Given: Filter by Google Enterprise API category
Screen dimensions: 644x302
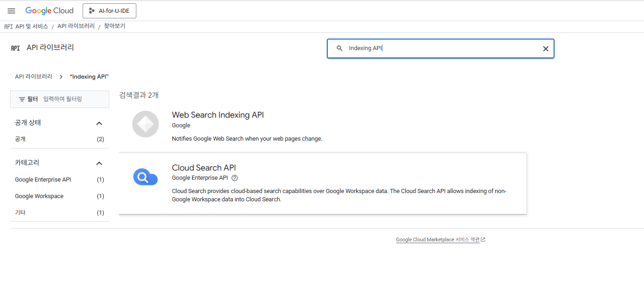Looking at the screenshot, I should pos(43,180).
